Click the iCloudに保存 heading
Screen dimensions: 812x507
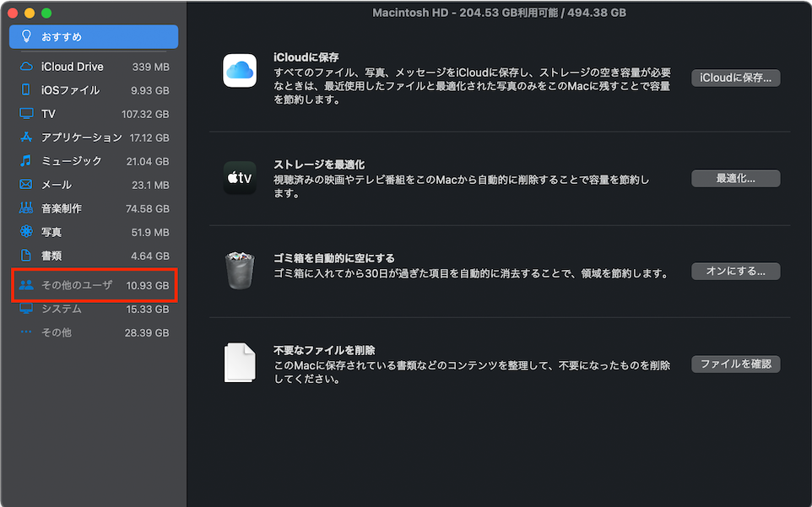pos(306,57)
